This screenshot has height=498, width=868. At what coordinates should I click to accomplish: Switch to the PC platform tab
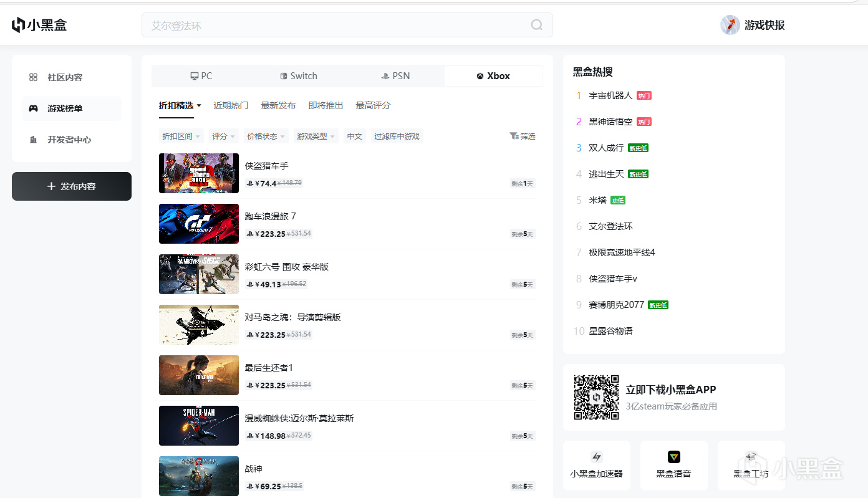(201, 76)
